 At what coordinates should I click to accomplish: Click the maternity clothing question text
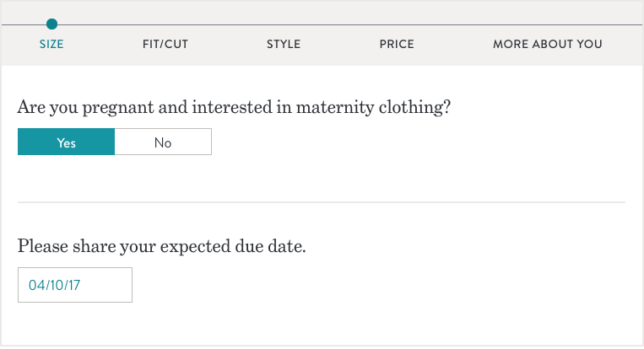[x=234, y=108]
